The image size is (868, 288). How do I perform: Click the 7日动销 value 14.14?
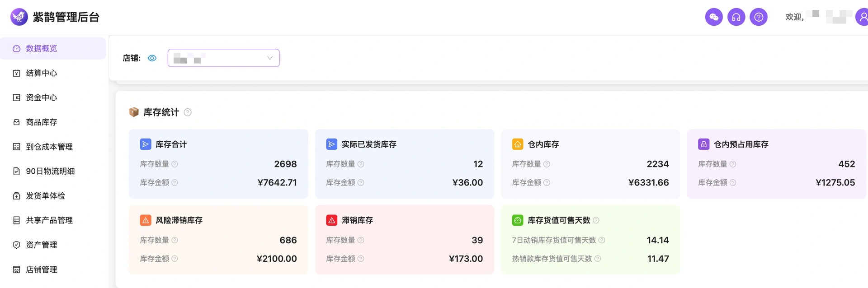(x=658, y=240)
